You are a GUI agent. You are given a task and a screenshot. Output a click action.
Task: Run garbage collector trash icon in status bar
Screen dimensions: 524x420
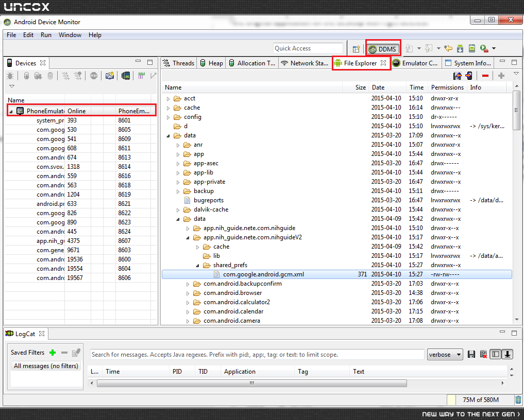point(518,399)
